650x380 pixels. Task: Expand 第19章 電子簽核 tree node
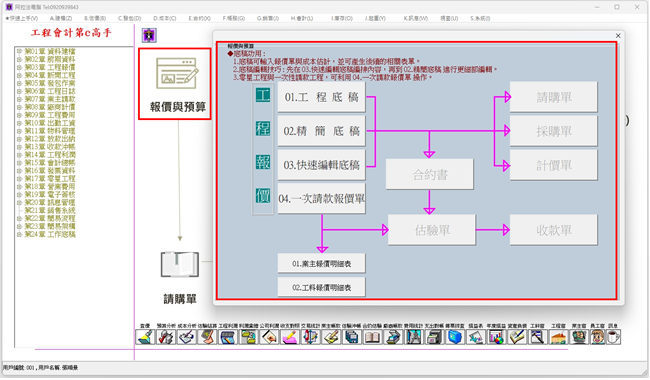click(x=19, y=194)
